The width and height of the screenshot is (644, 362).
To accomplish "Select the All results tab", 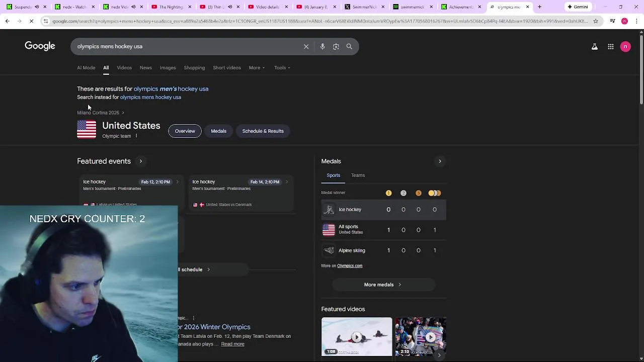I will coord(106,68).
